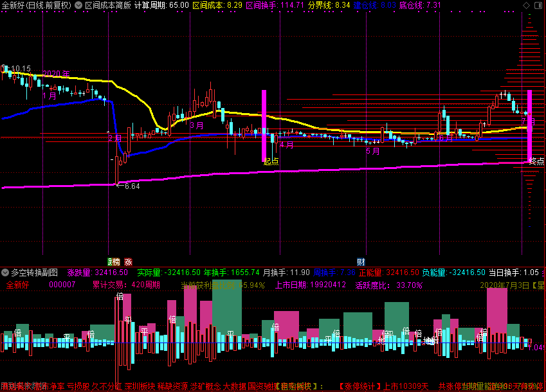Image resolution: width=546 pixels, height=392 pixels.
Task: Click the 涉矿概念 concept tag
Action: [x=205, y=386]
